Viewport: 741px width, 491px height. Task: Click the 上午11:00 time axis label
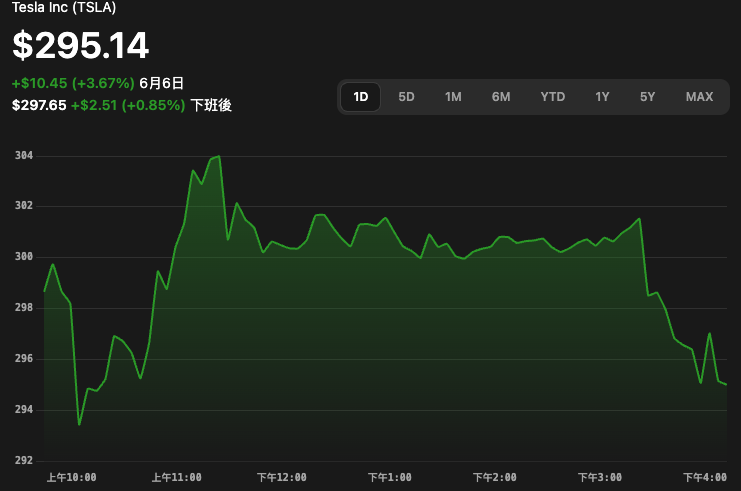176,478
